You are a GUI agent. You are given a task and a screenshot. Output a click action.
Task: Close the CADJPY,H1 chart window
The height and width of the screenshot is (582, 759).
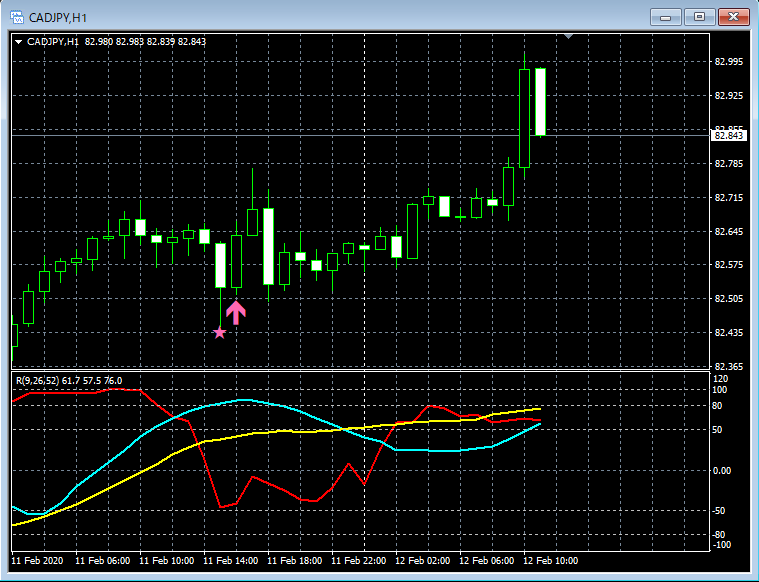tap(733, 17)
